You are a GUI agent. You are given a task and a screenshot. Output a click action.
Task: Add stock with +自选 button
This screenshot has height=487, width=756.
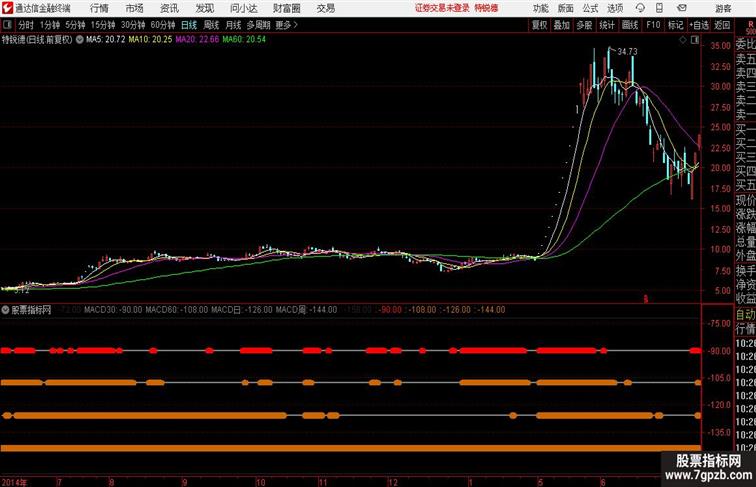click(699, 25)
